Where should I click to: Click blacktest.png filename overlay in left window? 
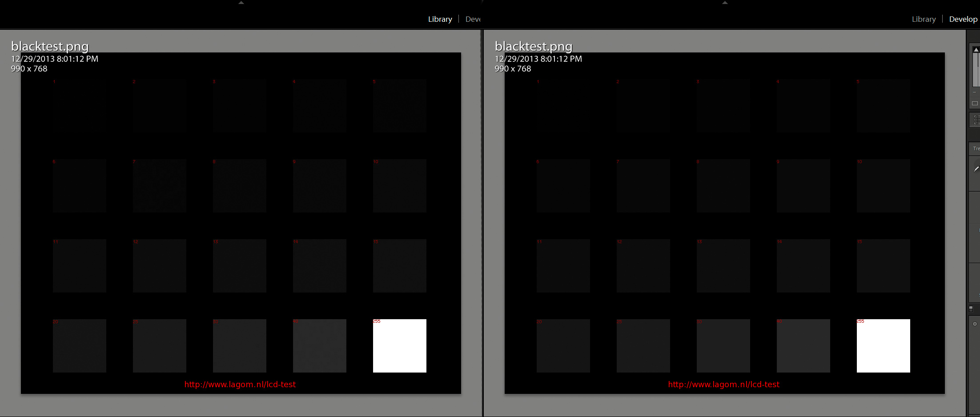tap(50, 46)
